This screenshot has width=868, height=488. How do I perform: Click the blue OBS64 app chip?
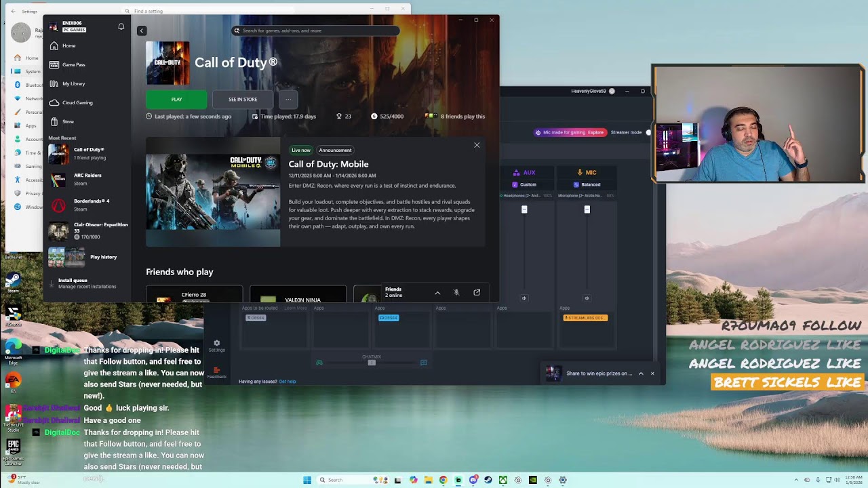389,318
